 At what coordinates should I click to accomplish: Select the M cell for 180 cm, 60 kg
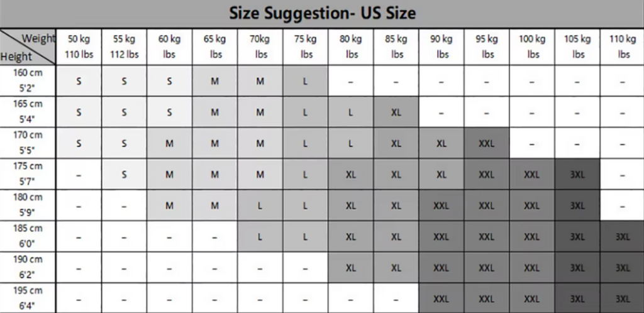point(169,206)
